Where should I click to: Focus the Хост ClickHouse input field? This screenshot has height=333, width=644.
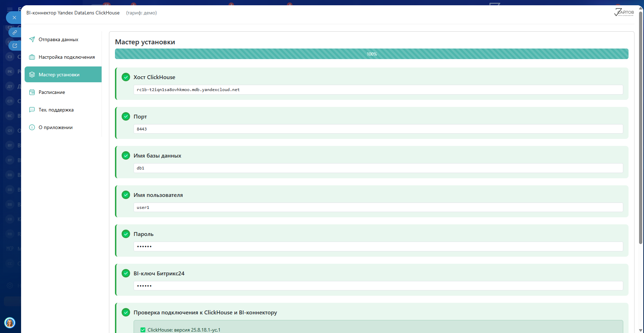(x=378, y=90)
